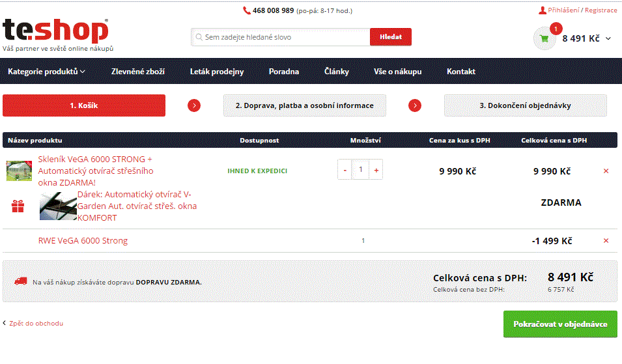Viewport: 622px width, 364px height.
Task: Open the Přihlášení login link
Action: (563, 10)
